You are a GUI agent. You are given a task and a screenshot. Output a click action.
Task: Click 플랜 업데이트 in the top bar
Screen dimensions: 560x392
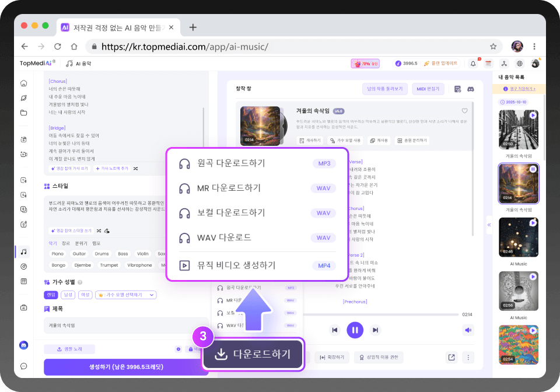pyautogui.click(x=444, y=64)
